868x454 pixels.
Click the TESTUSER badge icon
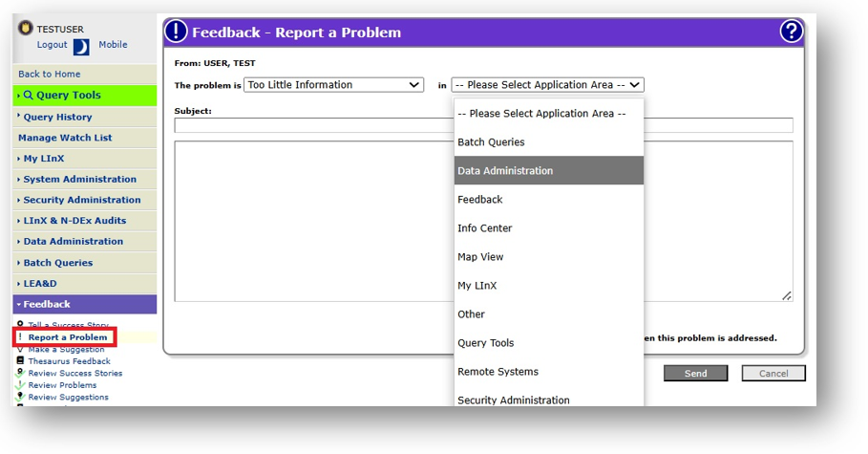tap(26, 28)
